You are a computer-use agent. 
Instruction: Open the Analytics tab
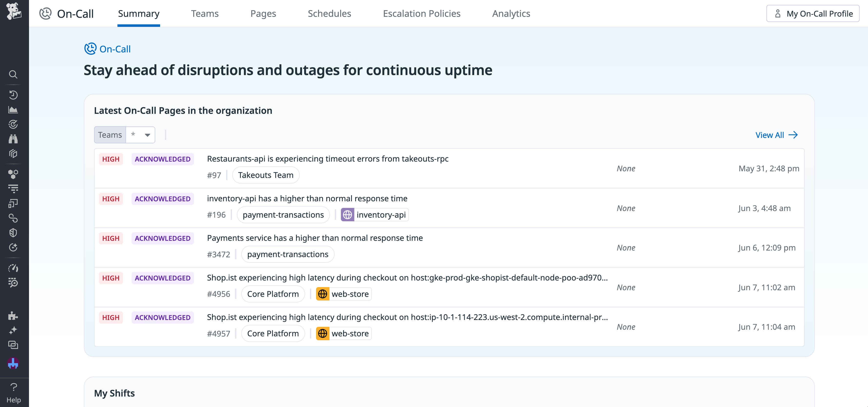click(511, 13)
